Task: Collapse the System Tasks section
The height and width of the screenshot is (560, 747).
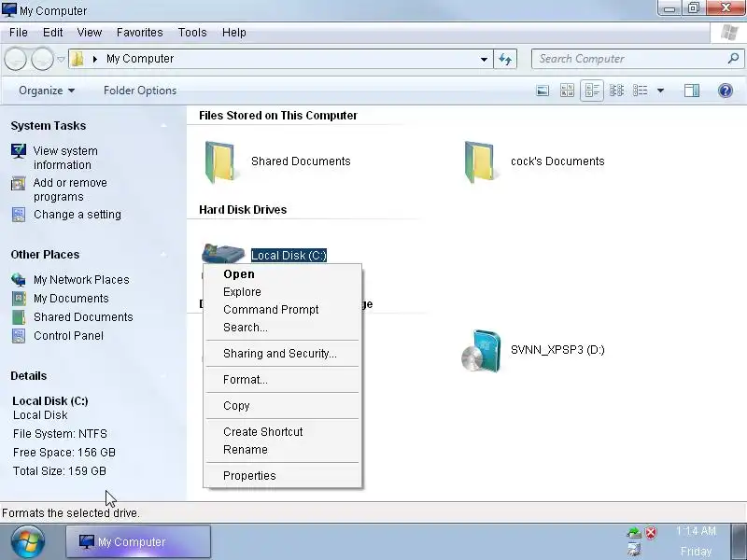Action: coord(163,126)
